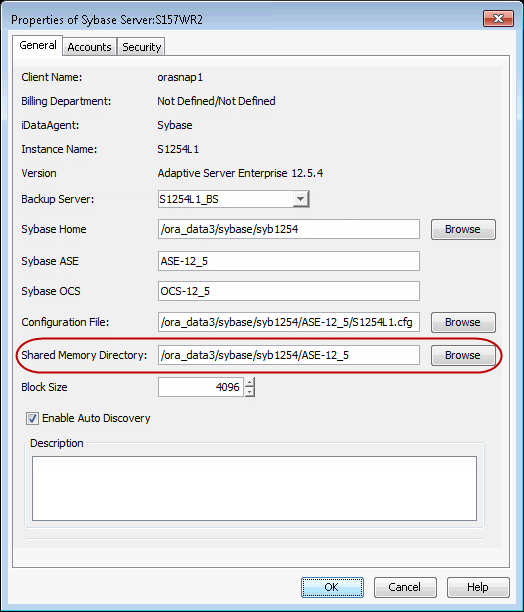Click the Sybase ASE text field

[x=289, y=261]
